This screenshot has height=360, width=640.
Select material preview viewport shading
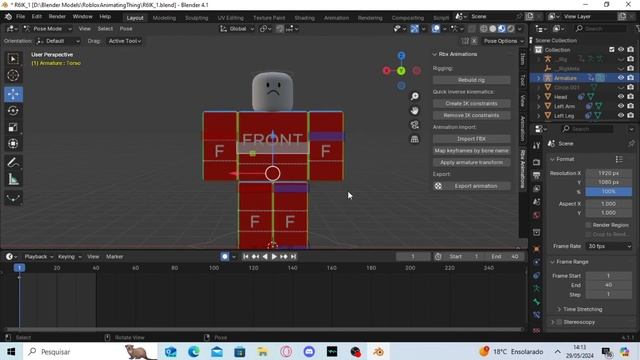coord(502,29)
